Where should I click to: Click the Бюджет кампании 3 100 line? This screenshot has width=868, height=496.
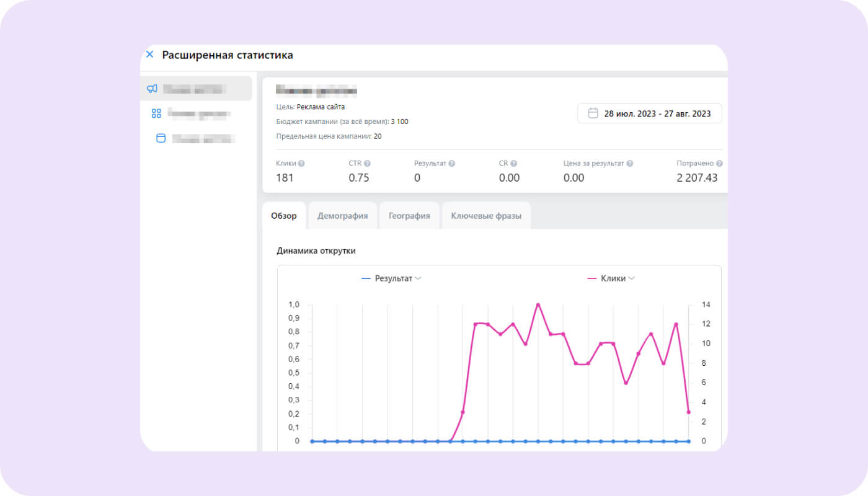[x=342, y=122]
